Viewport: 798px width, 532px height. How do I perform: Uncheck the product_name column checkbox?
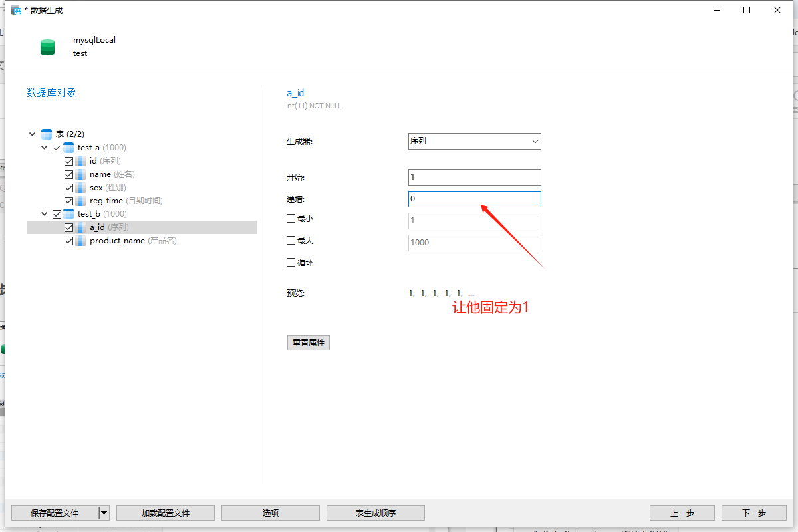click(x=68, y=241)
